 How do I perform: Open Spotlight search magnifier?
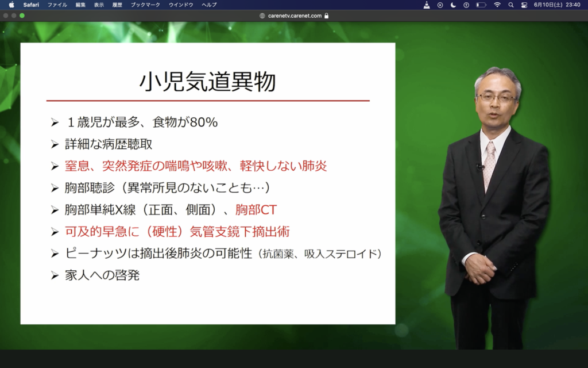click(510, 5)
